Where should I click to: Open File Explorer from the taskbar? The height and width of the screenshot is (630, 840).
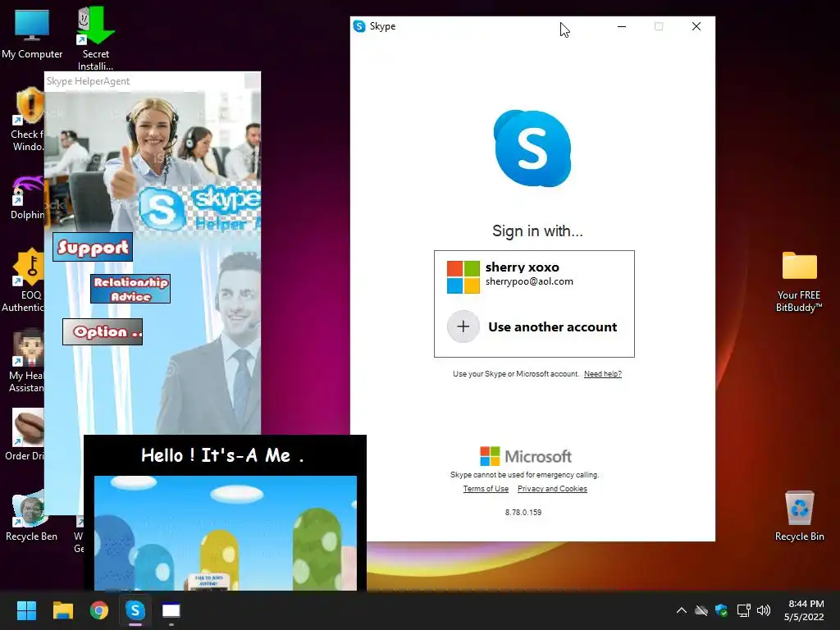(62, 610)
